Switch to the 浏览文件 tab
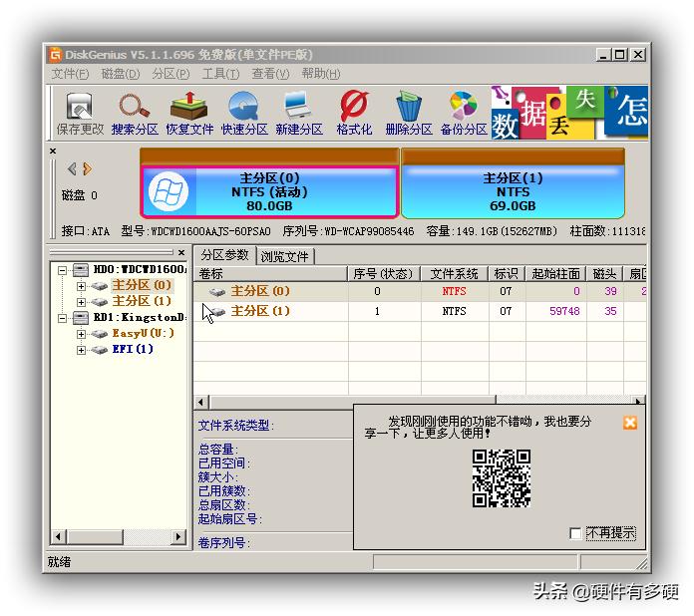Screen dimensions: 694x616 284,257
